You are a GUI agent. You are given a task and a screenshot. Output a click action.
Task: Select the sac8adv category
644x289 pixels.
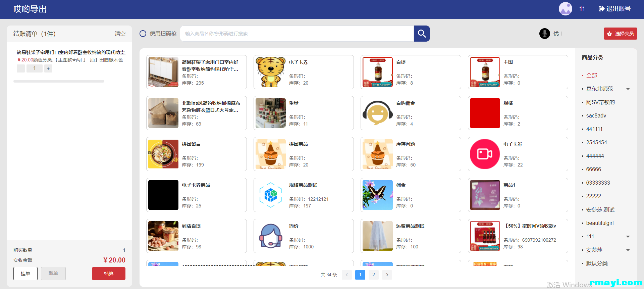pyautogui.click(x=596, y=116)
